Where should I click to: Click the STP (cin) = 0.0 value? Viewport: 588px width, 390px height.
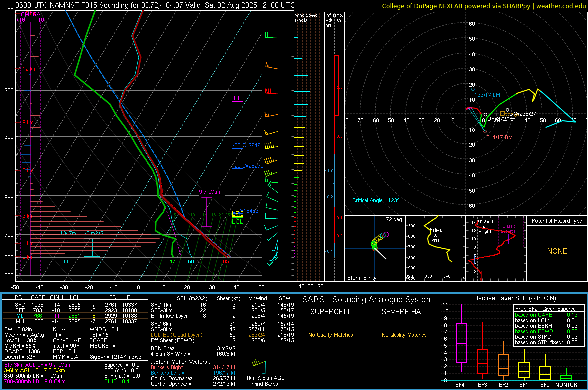121,370
